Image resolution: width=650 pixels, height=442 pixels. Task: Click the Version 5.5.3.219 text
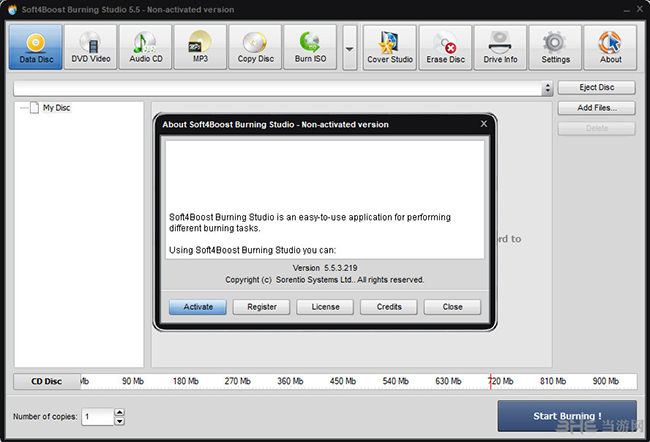tap(325, 268)
